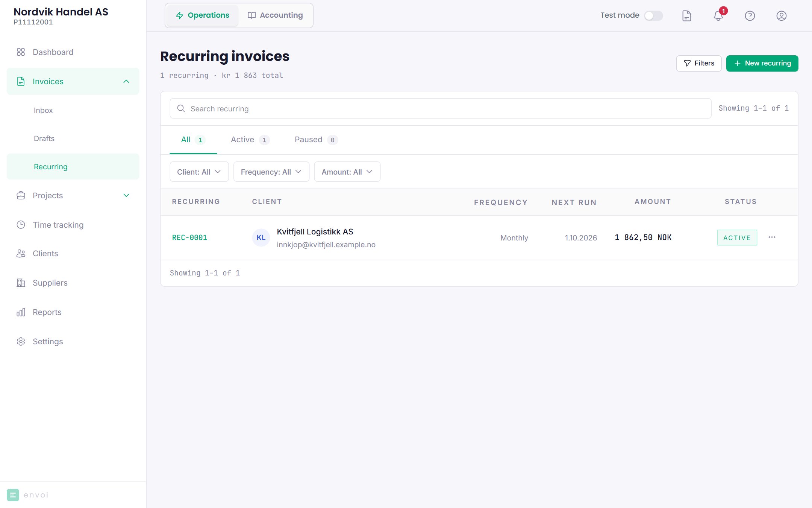Image resolution: width=812 pixels, height=508 pixels.
Task: Click the search magnifier icon
Action: click(x=181, y=108)
